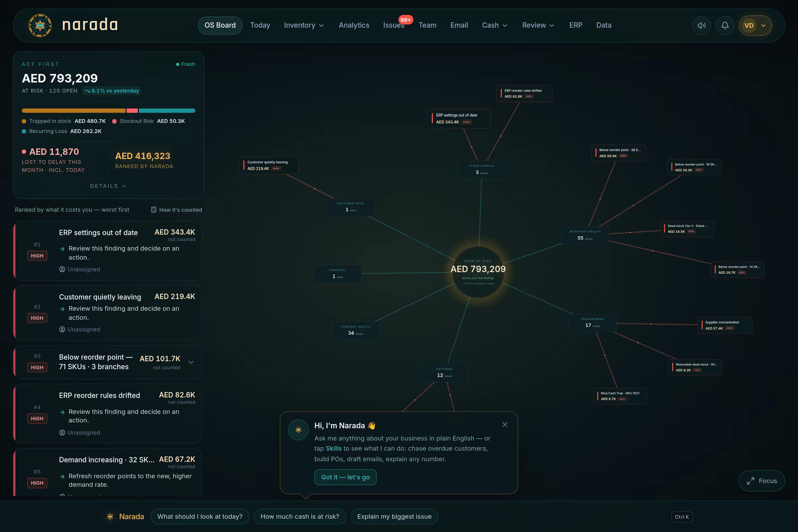Click the Focus expand arrows icon

point(750,481)
